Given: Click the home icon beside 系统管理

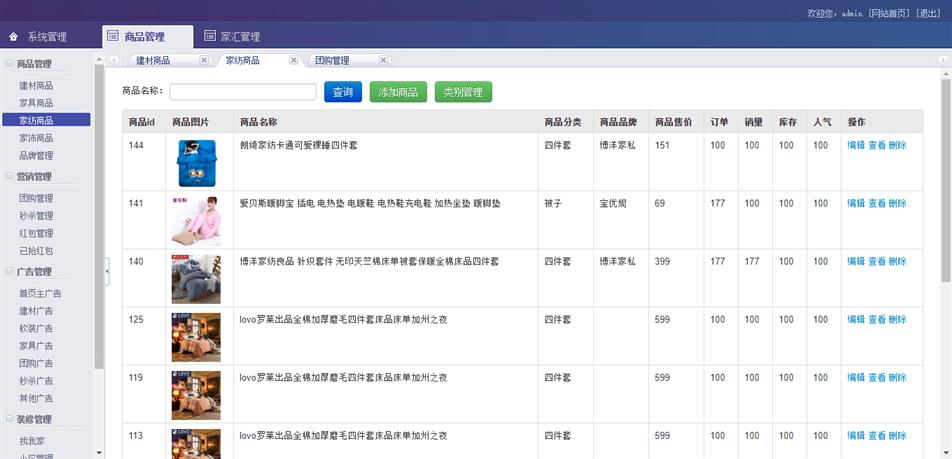Looking at the screenshot, I should (13, 37).
